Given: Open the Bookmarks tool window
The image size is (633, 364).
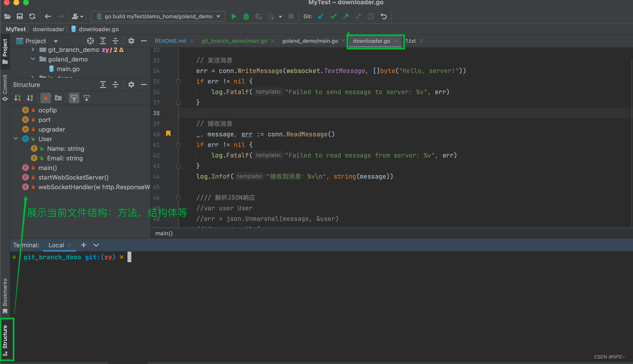Looking at the screenshot, I should pyautogui.click(x=5, y=295).
